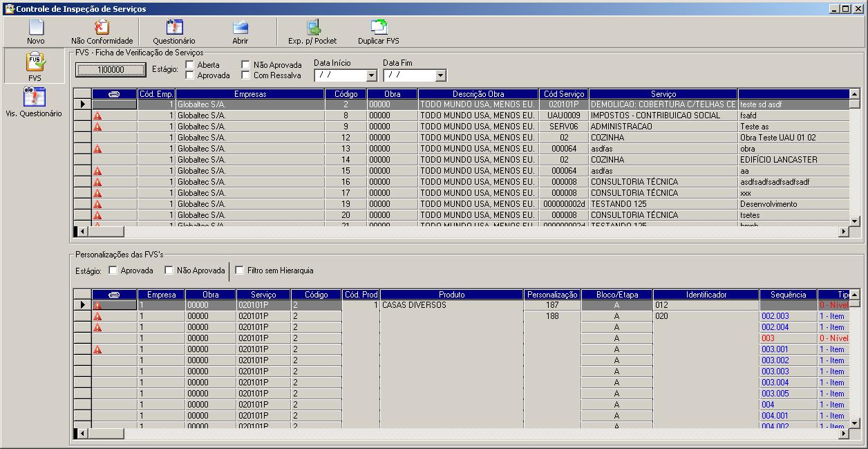Enable the Aberta stage checkbox

[190, 65]
